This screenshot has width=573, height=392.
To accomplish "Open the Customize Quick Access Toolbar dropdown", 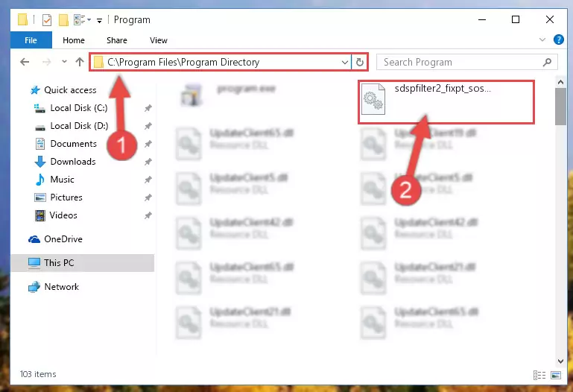I will click(x=99, y=20).
